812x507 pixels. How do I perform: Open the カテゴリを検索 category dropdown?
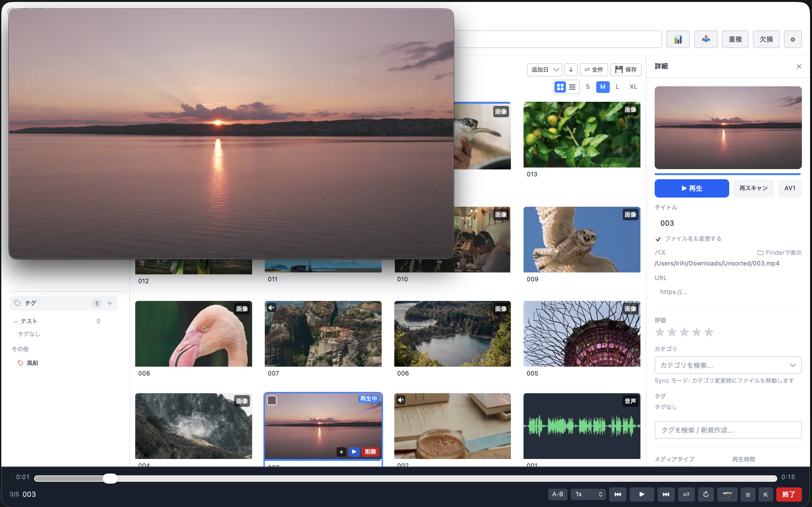[728, 365]
